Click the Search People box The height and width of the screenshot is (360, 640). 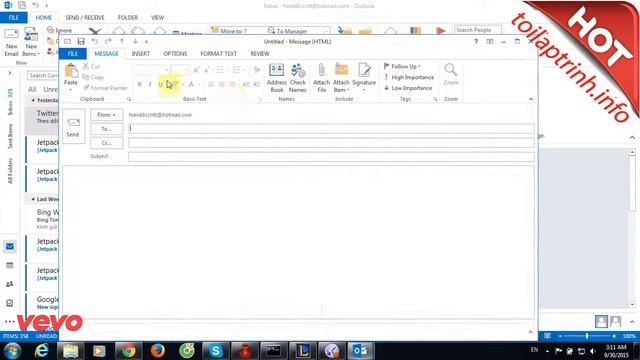[478, 30]
